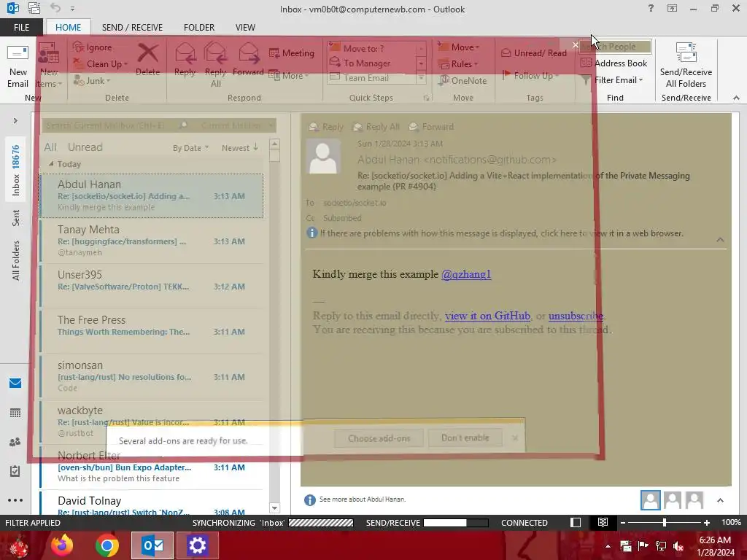This screenshot has height=560, width=747.
Task: Click Reply in the reading pane
Action: click(x=326, y=127)
